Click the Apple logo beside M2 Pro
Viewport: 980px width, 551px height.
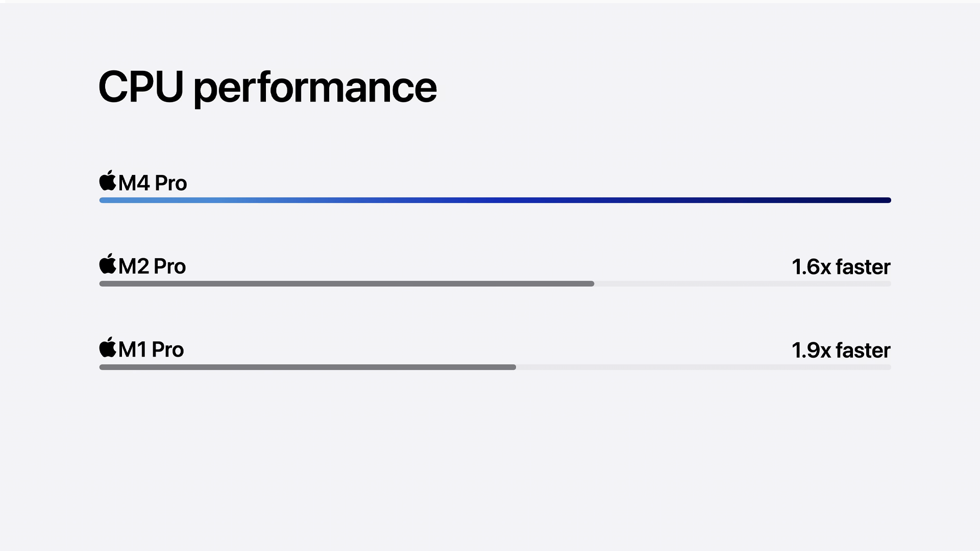tap(108, 264)
